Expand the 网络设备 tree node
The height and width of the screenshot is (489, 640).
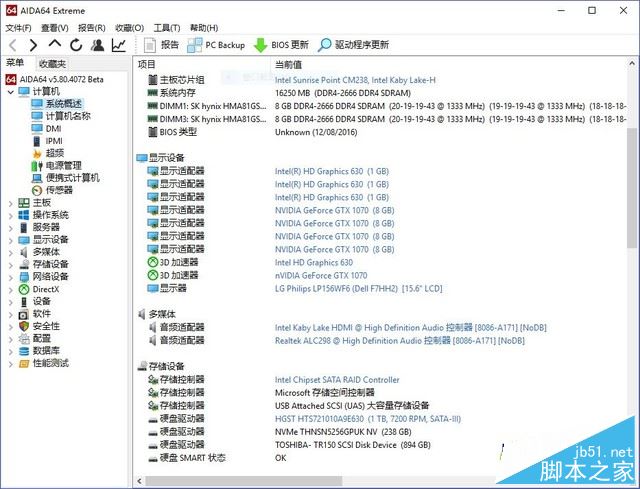tap(11, 277)
